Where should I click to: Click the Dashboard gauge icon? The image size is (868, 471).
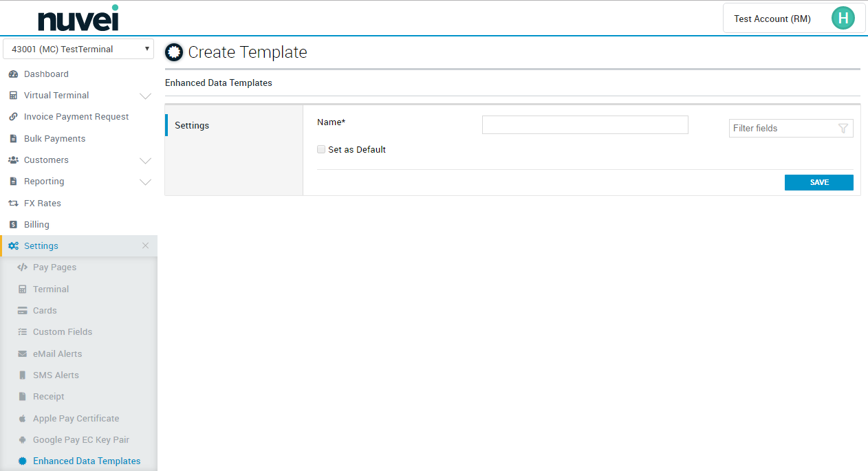[x=13, y=74]
